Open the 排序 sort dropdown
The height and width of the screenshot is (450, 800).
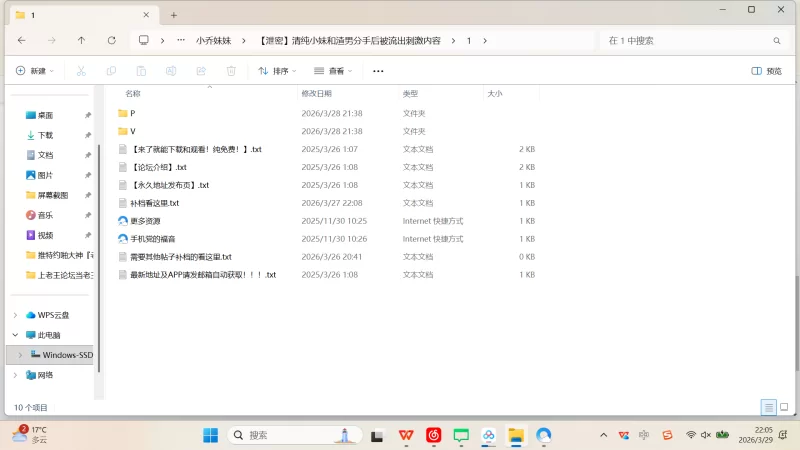tap(279, 71)
